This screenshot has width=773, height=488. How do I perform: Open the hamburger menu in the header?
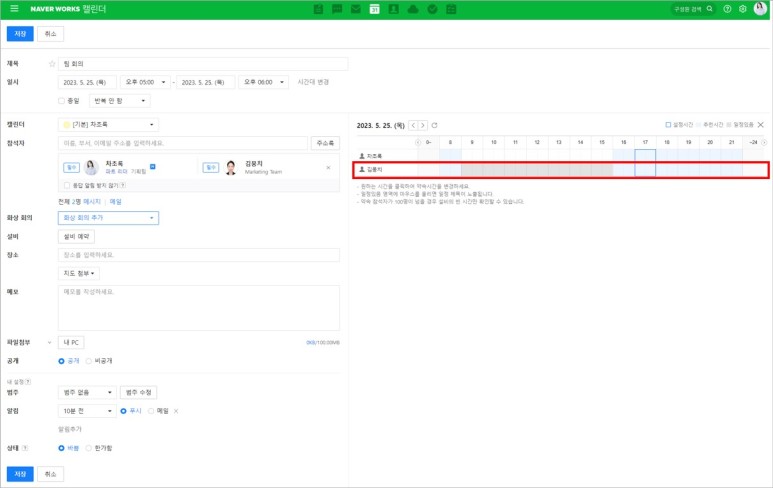[x=14, y=8]
